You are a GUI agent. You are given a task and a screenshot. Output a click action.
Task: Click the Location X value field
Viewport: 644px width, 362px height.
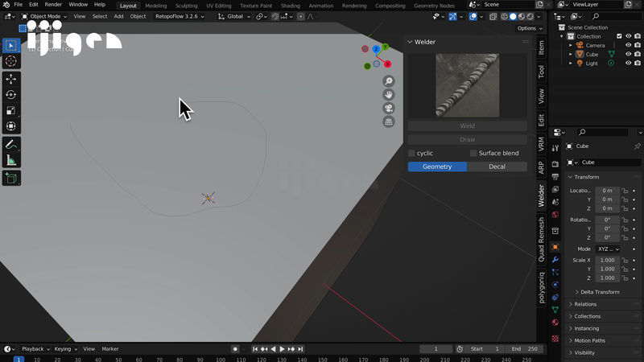pos(608,191)
